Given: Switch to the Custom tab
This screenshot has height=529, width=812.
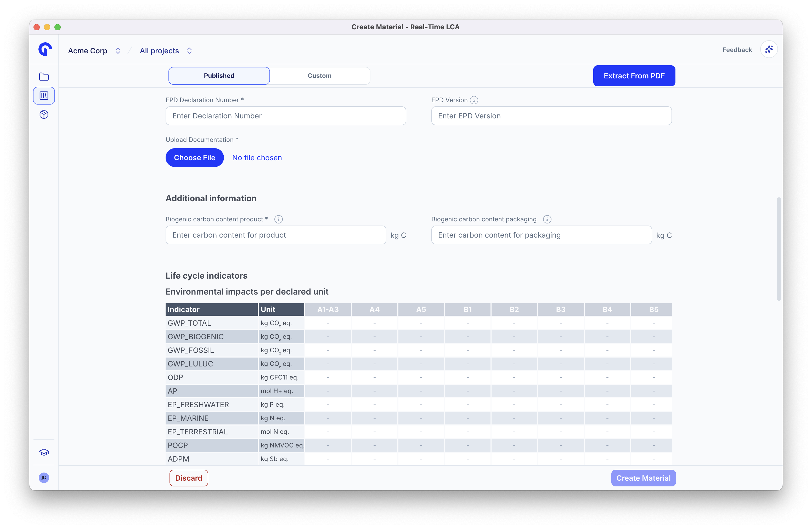Looking at the screenshot, I should pyautogui.click(x=320, y=76).
